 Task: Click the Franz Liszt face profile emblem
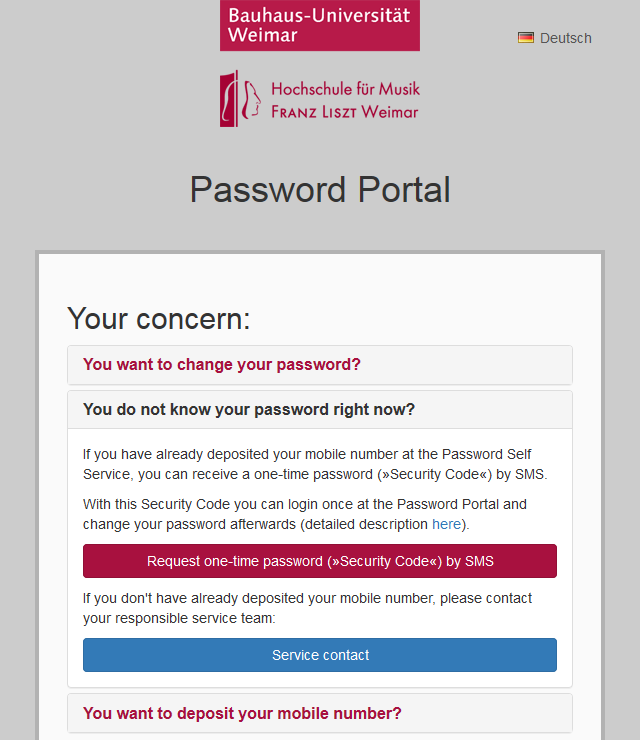pos(241,98)
